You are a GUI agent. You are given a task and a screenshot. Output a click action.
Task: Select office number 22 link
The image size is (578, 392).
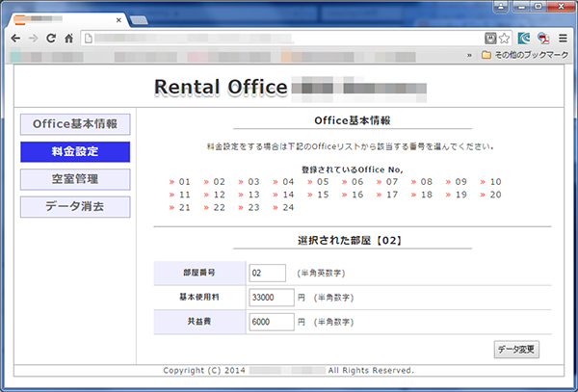click(x=215, y=207)
